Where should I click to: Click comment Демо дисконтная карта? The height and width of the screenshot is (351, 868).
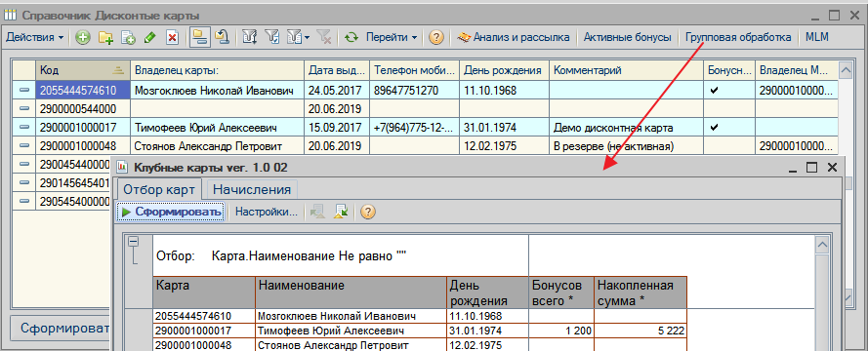click(613, 128)
